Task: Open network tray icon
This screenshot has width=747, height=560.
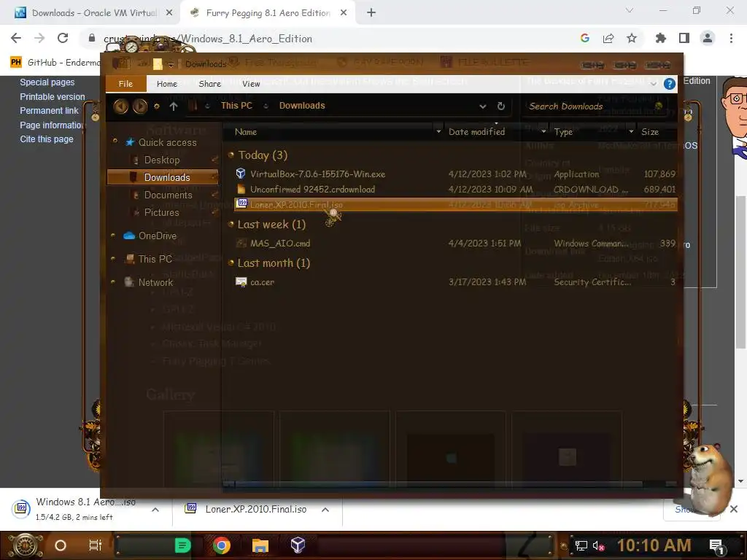Action: [581, 545]
